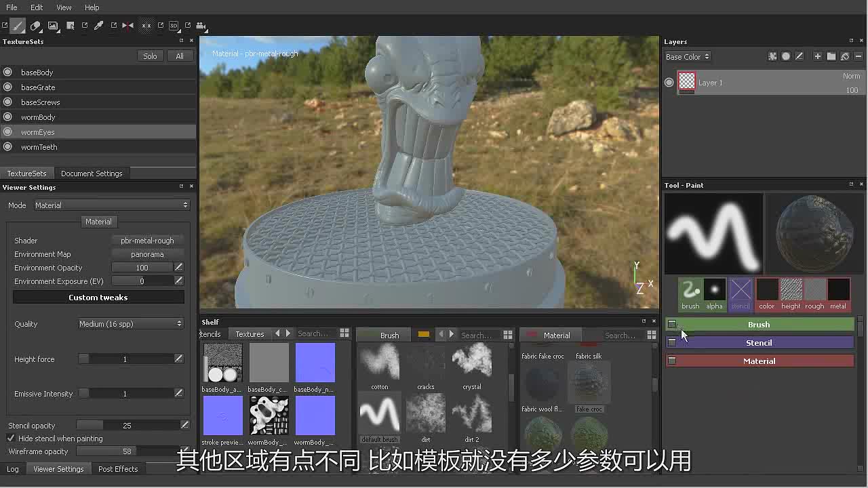The width and height of the screenshot is (868, 488).
Task: Open the Edit menu
Action: click(37, 7)
